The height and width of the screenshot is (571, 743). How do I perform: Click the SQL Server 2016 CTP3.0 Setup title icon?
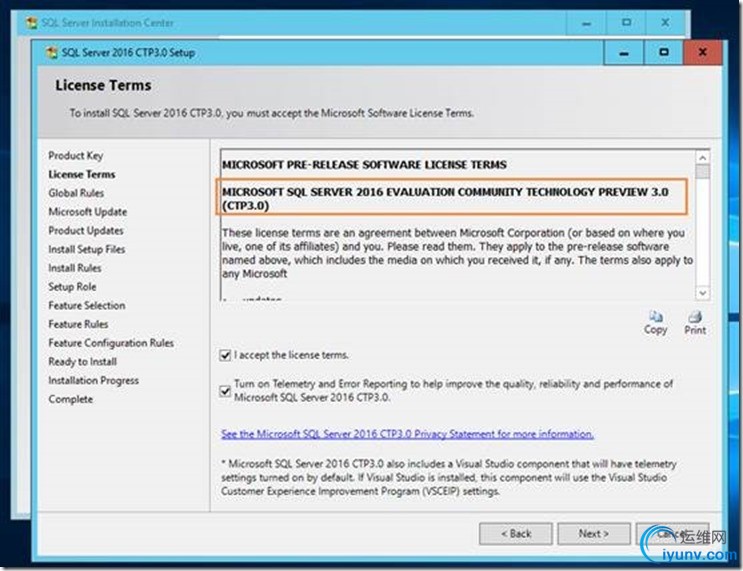pos(52,53)
